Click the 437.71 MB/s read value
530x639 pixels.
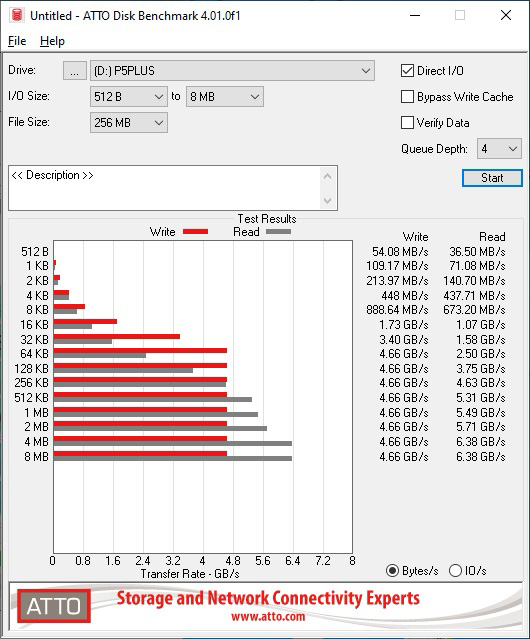(474, 295)
